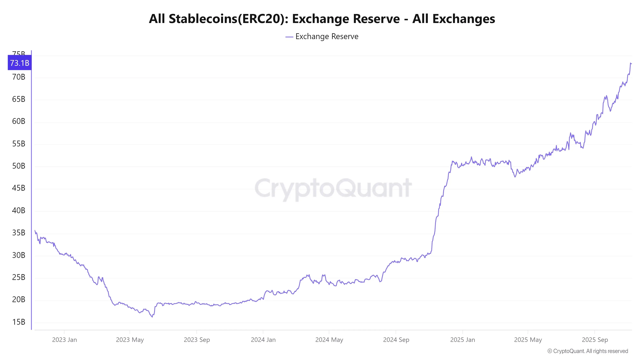The height and width of the screenshot is (362, 644).
Task: Select the 2024 May x-axis label
Action: point(329,340)
